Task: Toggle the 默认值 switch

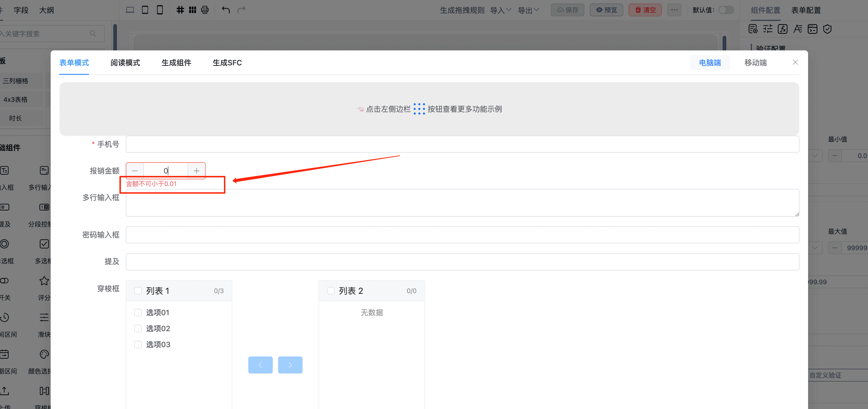Action: coord(726,10)
